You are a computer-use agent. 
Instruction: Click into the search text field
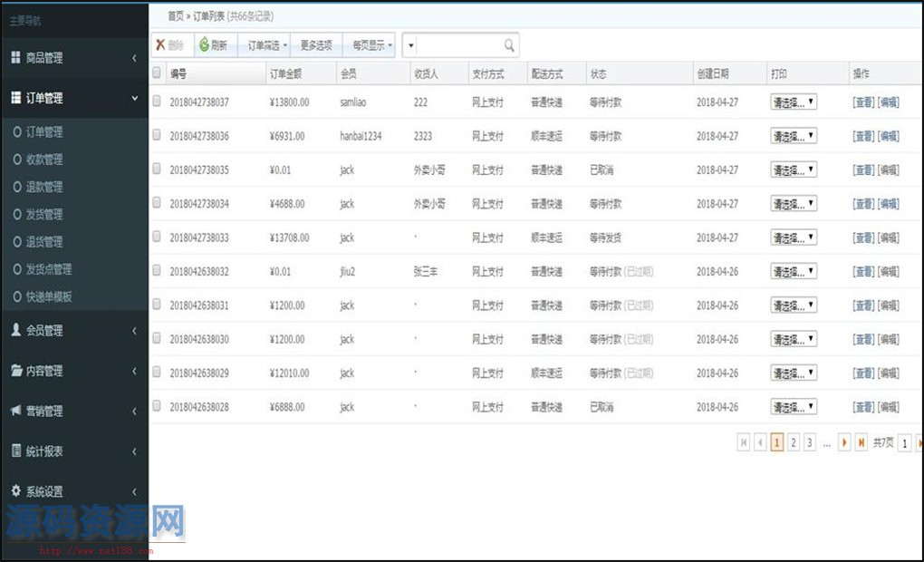(x=459, y=45)
